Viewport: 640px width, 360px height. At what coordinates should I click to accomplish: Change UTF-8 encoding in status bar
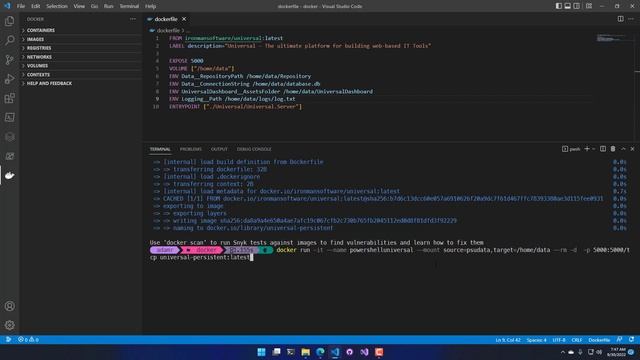pyautogui.click(x=559, y=340)
